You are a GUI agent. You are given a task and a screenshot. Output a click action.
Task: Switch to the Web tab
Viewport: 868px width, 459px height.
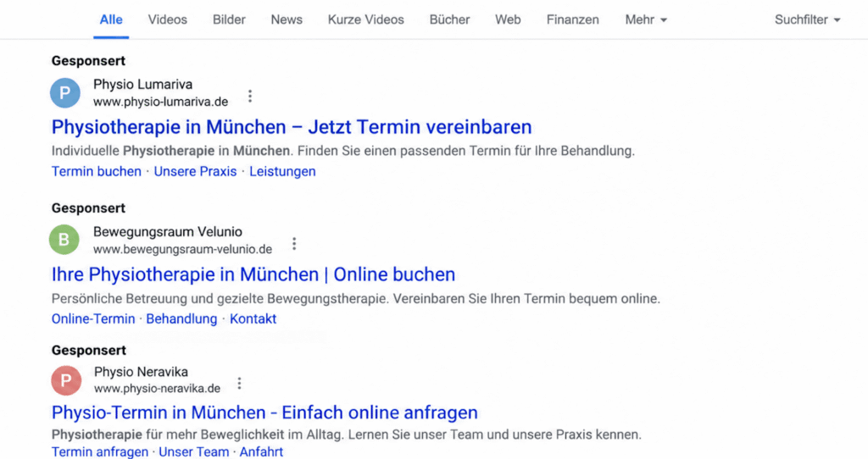coord(509,20)
